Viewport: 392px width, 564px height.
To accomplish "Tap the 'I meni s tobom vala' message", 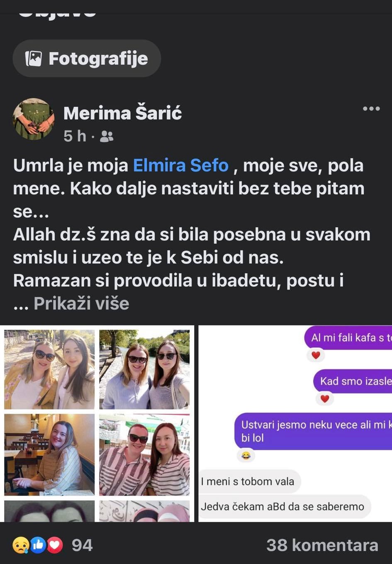I will coord(249,481).
